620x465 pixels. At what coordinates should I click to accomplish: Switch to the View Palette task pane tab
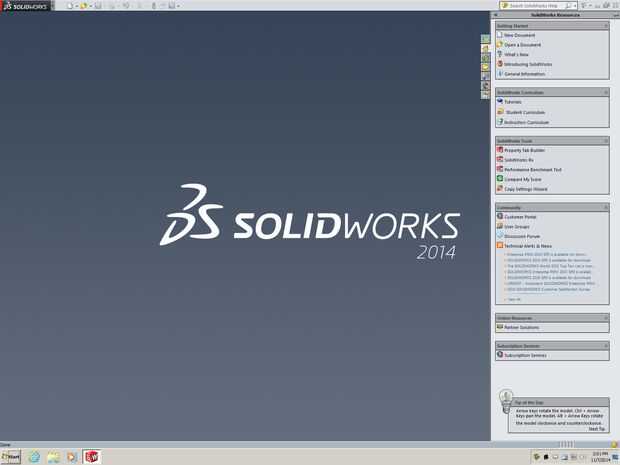point(486,76)
